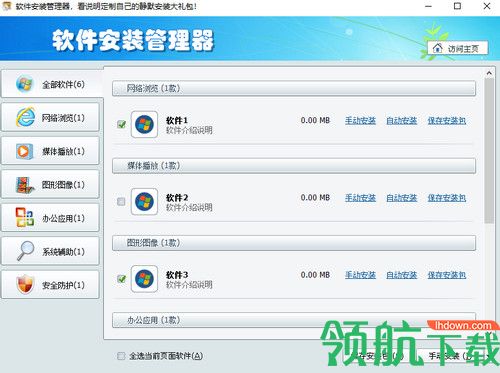Viewport: 500px width, 373px height.
Task: Click 保存安装包 link for 软件2
Action: (447, 198)
